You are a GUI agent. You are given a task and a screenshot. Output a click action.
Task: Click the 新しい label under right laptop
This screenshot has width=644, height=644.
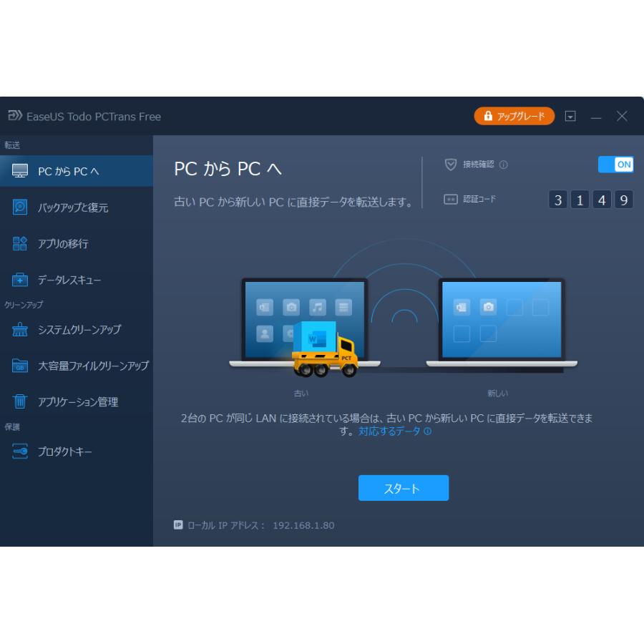click(x=498, y=393)
